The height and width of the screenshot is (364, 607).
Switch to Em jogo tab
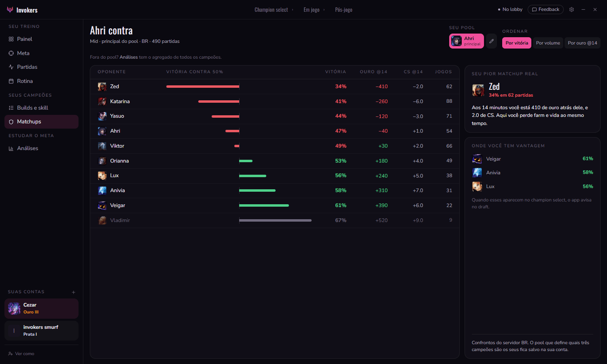click(x=312, y=10)
